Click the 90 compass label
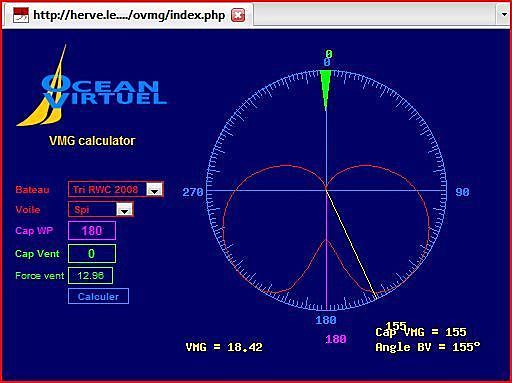The height and width of the screenshot is (383, 512). pos(462,192)
